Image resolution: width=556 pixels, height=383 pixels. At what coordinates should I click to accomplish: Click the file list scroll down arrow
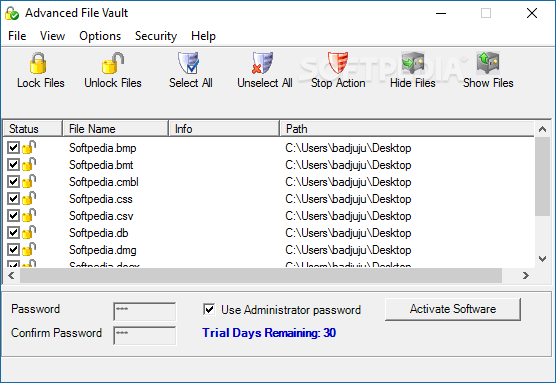[542, 259]
